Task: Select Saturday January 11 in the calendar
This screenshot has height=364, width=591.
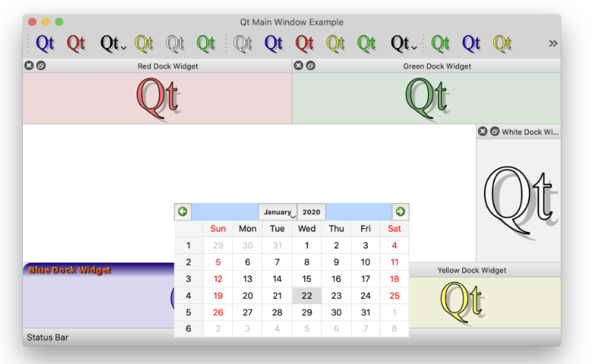Action: (x=394, y=262)
